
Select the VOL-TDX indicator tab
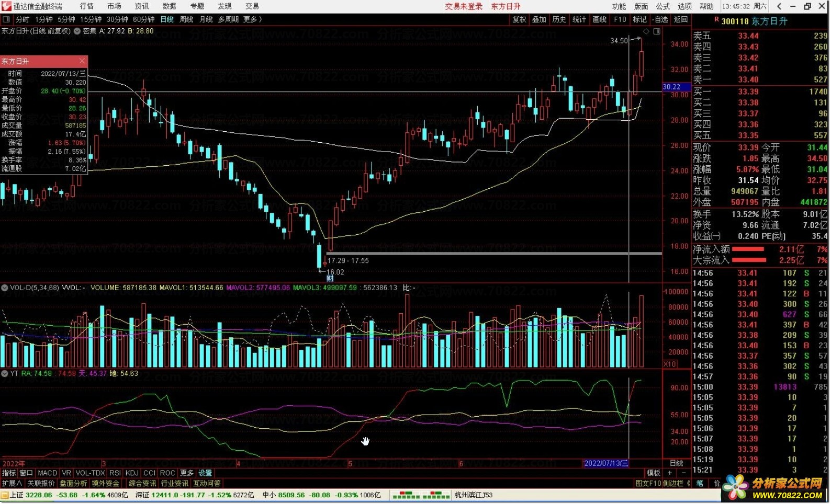[x=90, y=473]
